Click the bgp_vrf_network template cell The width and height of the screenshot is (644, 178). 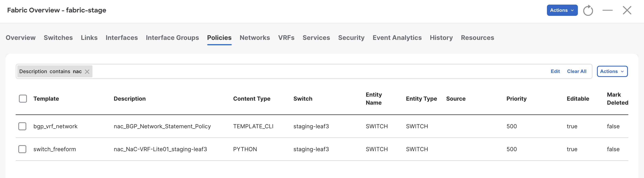(x=55, y=126)
